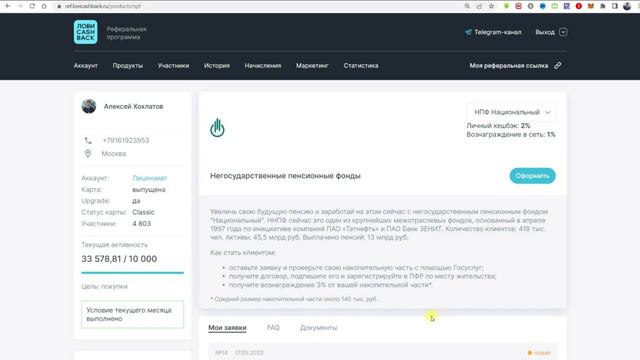Click the chain link icon for referral link

pyautogui.click(x=558, y=65)
